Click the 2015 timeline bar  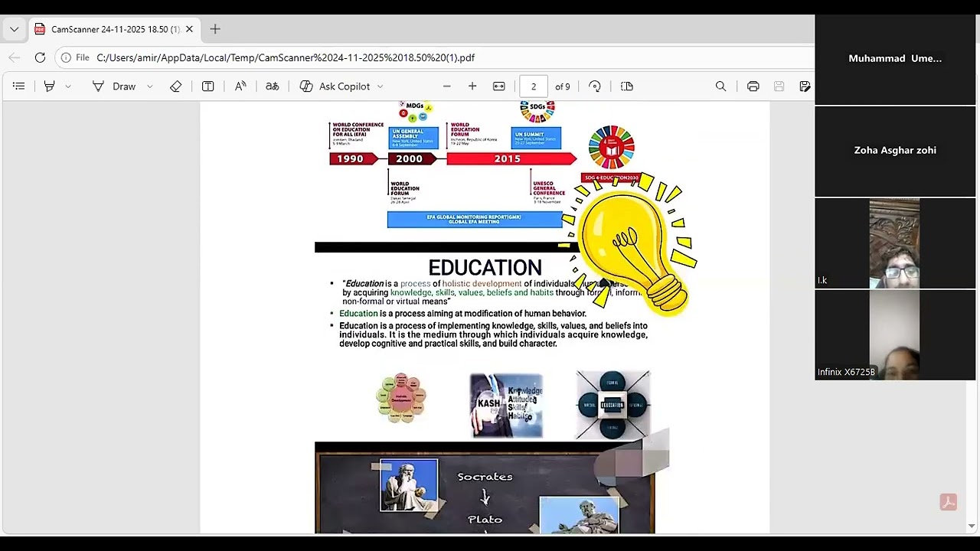tap(511, 158)
